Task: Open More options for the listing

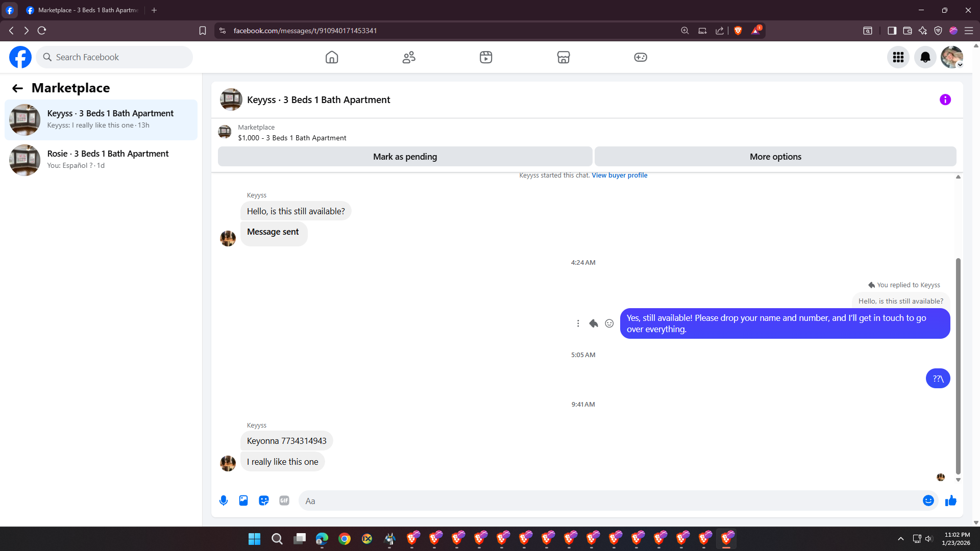Action: pyautogui.click(x=775, y=157)
